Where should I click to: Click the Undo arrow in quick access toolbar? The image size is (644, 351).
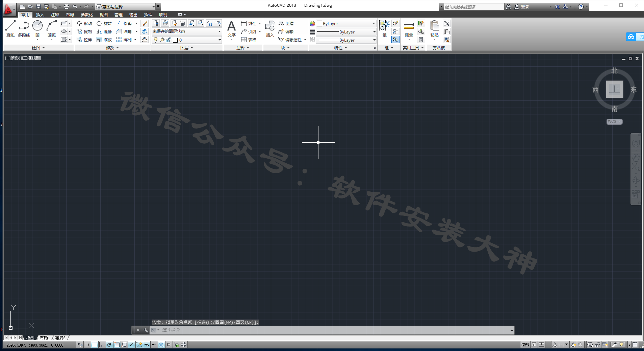[x=75, y=6]
